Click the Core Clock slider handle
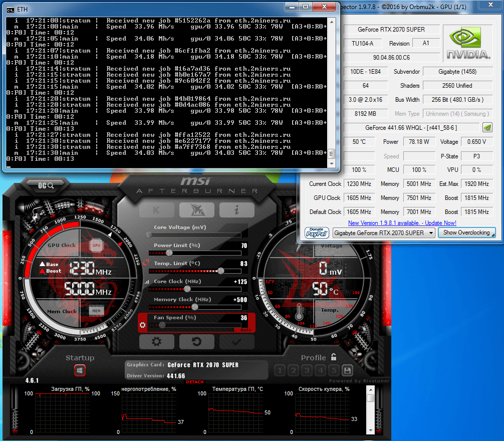The height and width of the screenshot is (441, 504). pyautogui.click(x=187, y=289)
